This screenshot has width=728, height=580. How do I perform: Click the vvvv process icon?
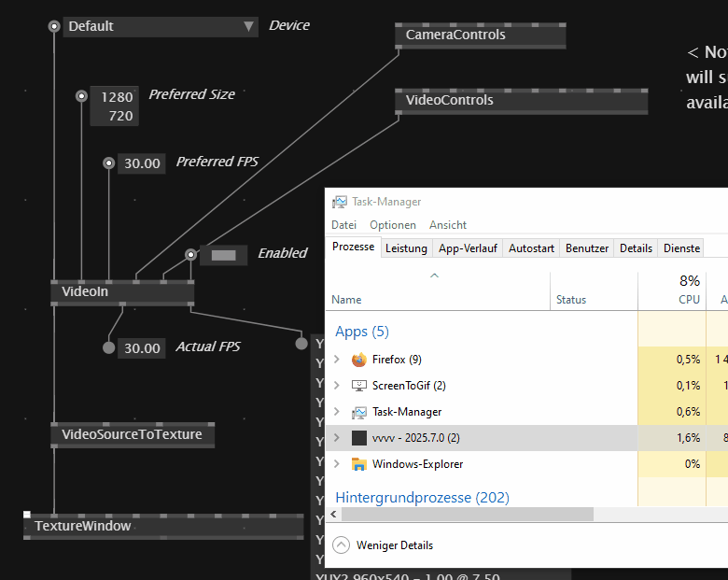(359, 438)
